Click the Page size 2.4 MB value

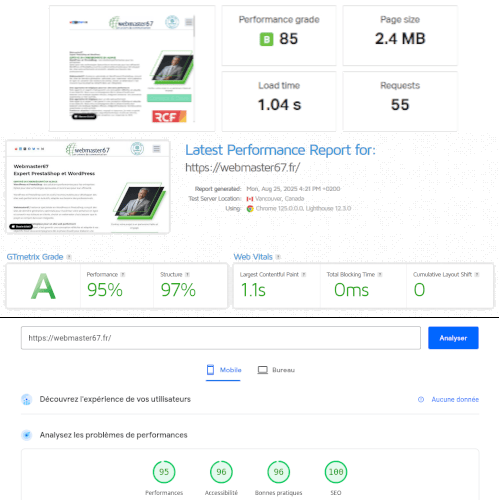(x=400, y=39)
